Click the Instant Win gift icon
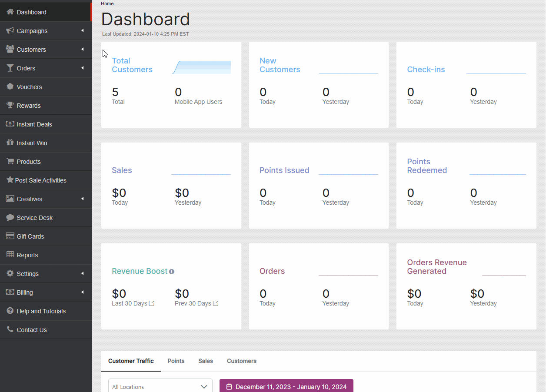The height and width of the screenshot is (392, 546). [10, 143]
